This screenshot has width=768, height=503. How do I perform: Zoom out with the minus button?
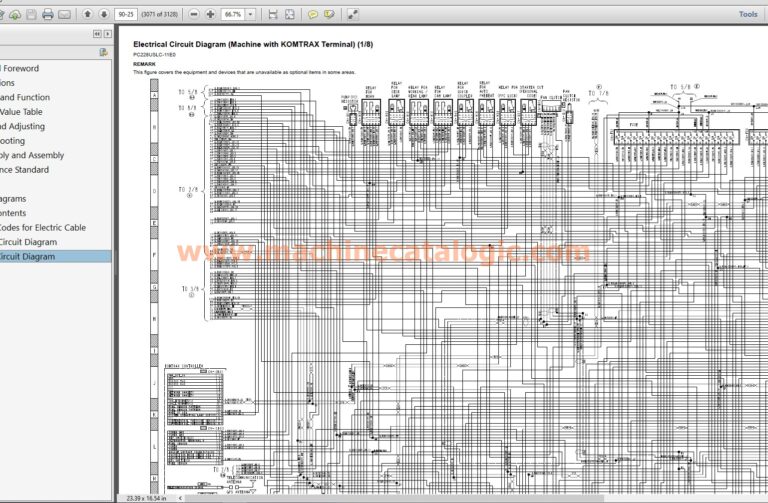194,14
